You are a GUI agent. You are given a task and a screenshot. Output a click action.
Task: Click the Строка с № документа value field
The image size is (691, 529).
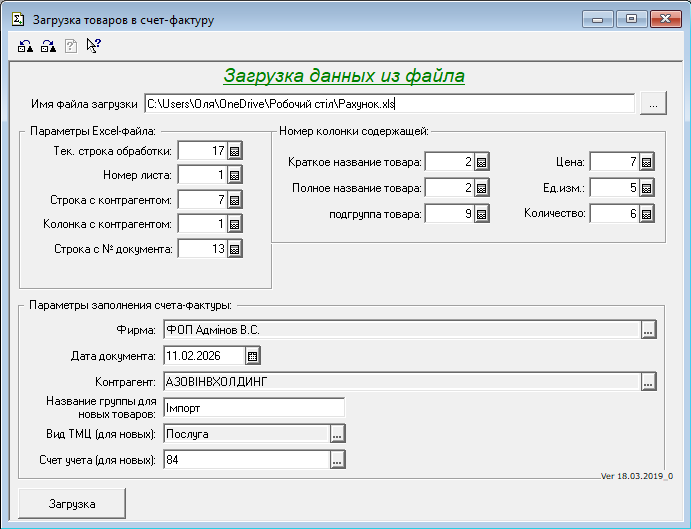(202, 249)
